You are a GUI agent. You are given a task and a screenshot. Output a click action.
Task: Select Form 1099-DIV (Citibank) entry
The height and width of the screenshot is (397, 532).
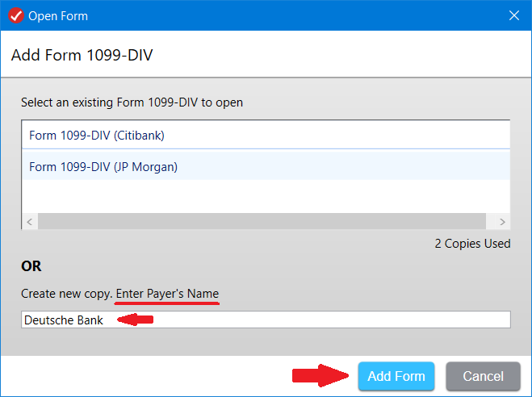click(x=266, y=136)
